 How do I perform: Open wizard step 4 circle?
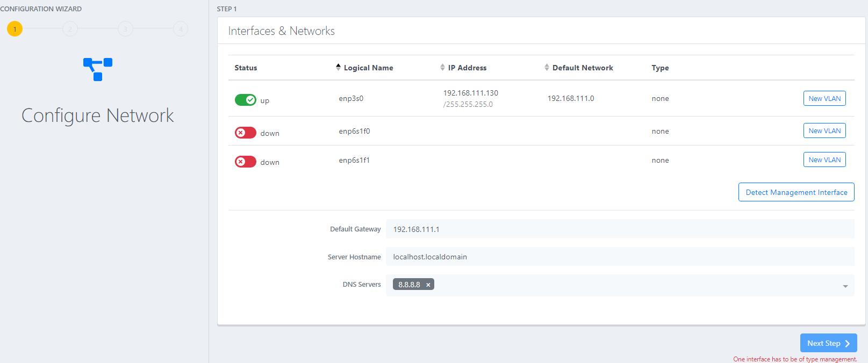click(181, 29)
